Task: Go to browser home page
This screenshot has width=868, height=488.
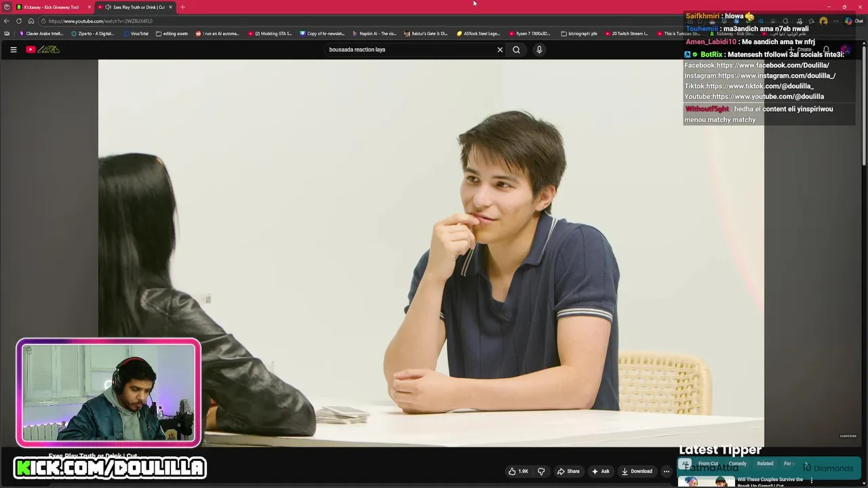Action: [x=31, y=21]
